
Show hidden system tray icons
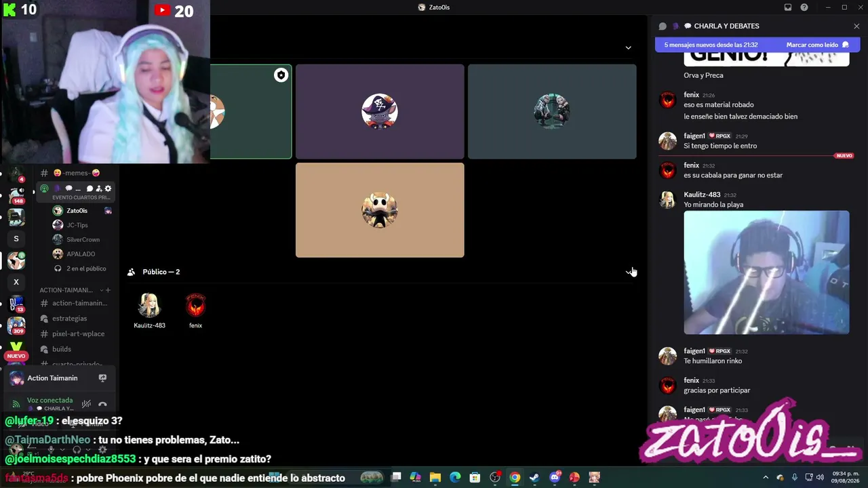[x=766, y=477]
